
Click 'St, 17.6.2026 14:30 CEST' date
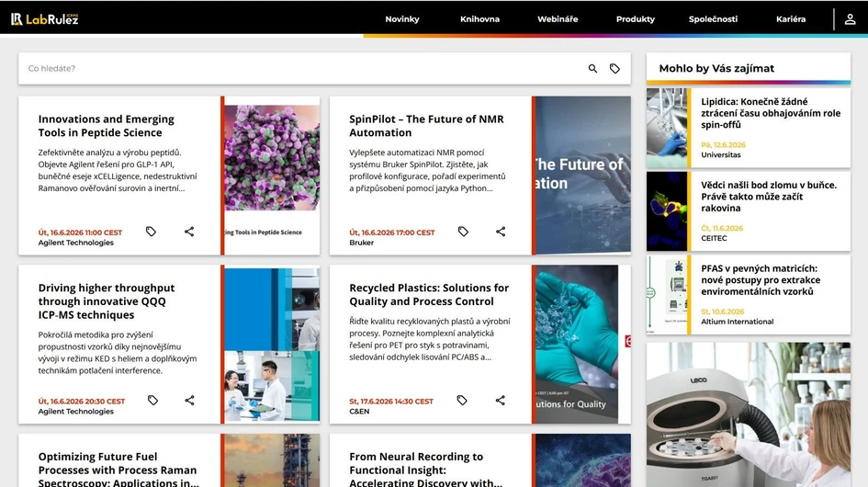391,402
